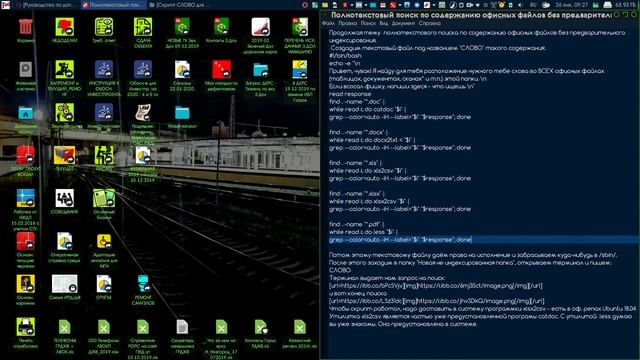
Task: Open the scroll-shaped document desktop icon
Action: coord(143,113)
